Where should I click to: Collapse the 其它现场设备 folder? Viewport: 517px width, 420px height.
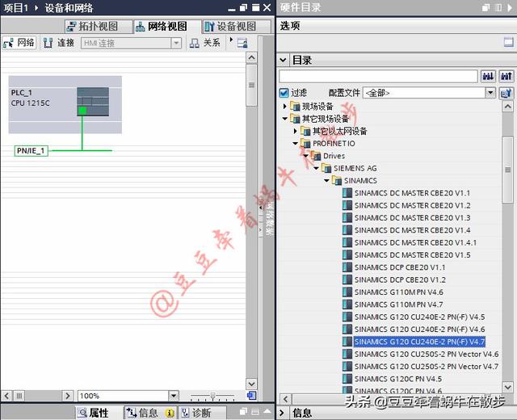click(x=285, y=119)
